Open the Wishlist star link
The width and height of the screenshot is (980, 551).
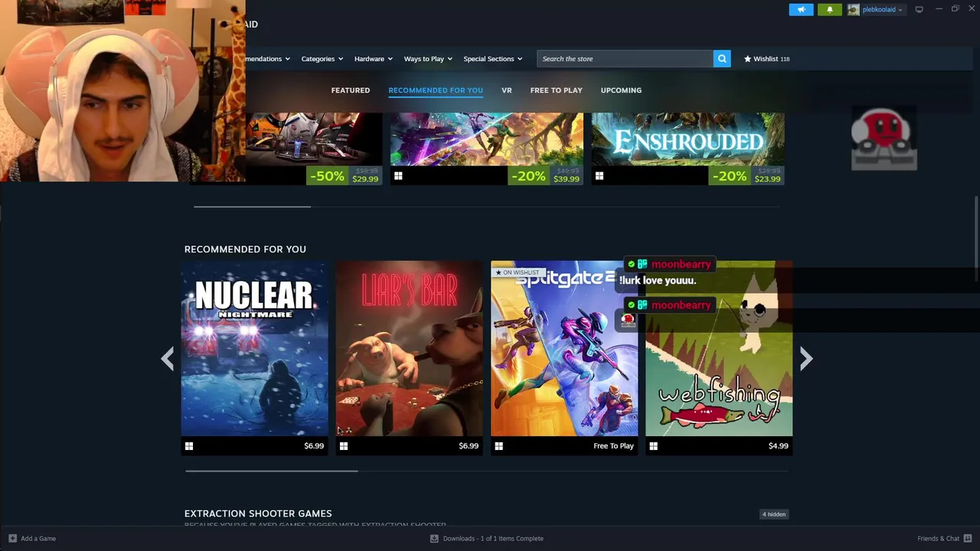click(x=766, y=59)
